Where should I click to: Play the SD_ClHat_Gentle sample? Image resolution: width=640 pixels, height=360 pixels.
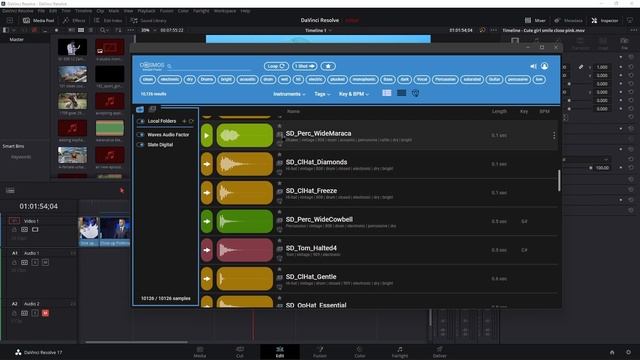[x=207, y=278]
